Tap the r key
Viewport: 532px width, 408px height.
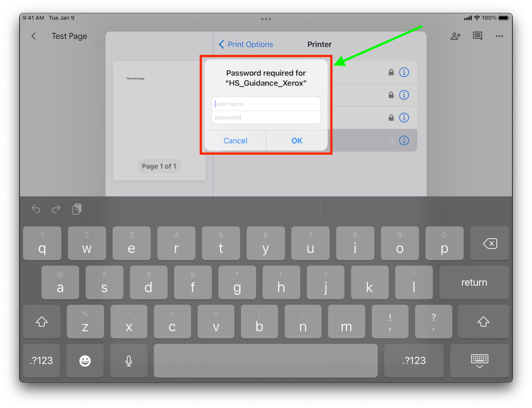(x=176, y=243)
